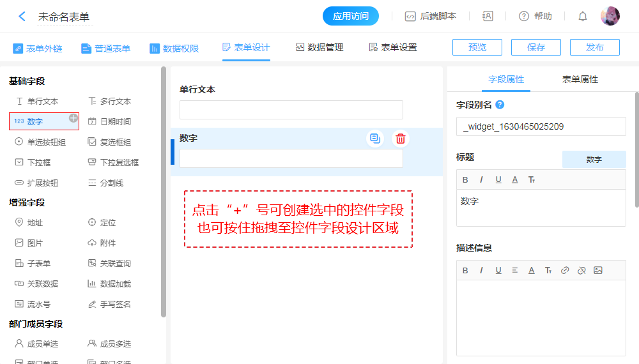Click the back arrow beside 未命名表单

[x=22, y=17]
